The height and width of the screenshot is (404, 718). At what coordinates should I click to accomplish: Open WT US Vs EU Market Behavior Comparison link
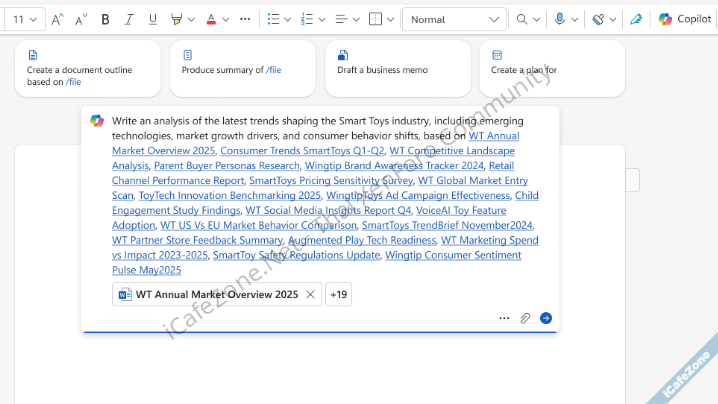[258, 225]
